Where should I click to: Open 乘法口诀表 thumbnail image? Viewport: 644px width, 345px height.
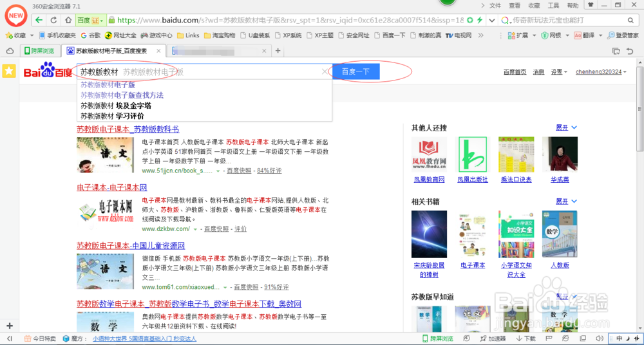pyautogui.click(x=516, y=154)
